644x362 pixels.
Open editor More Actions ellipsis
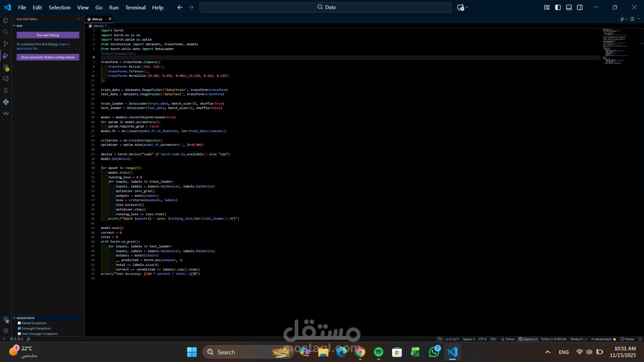point(638,19)
